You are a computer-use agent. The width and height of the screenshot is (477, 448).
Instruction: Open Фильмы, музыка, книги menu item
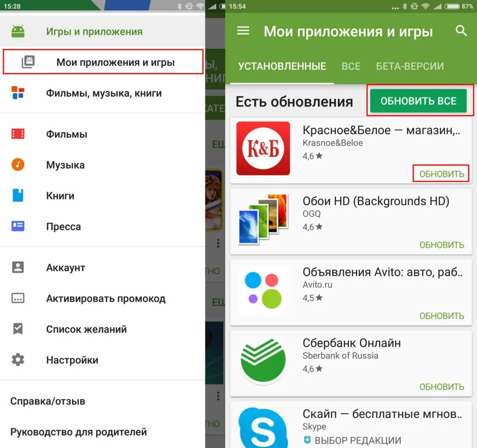(102, 93)
